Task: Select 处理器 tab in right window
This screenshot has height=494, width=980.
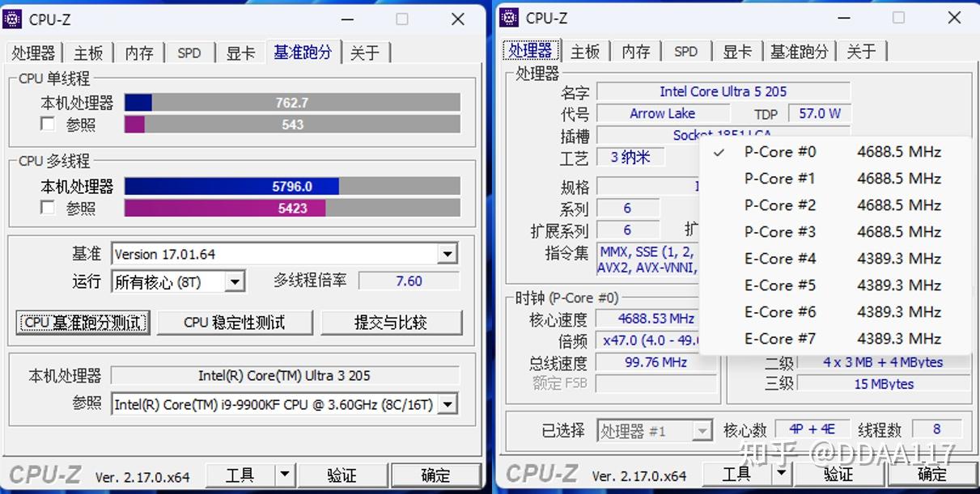Action: click(x=530, y=51)
